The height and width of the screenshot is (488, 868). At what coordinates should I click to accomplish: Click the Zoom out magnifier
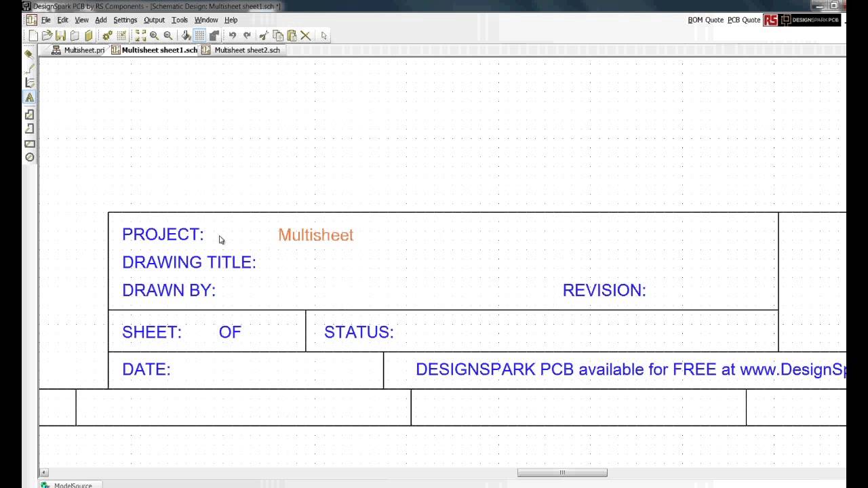(168, 36)
